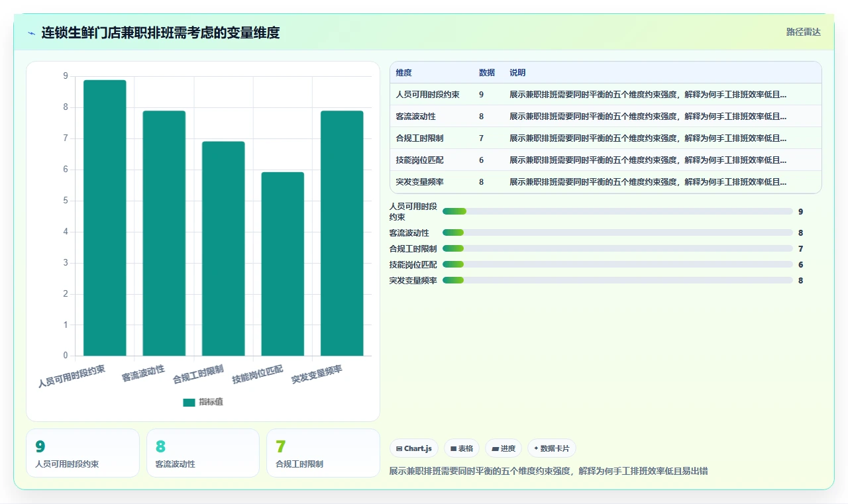848x504 pixels.
Task: Select the 进度 tag chip
Action: click(503, 448)
